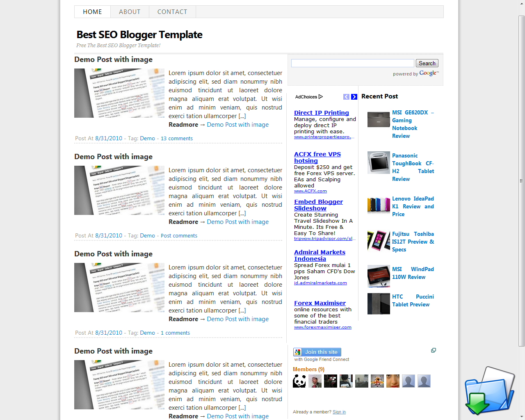525x420 pixels.
Task: Click the scrollbar down arrow
Action: point(521,417)
